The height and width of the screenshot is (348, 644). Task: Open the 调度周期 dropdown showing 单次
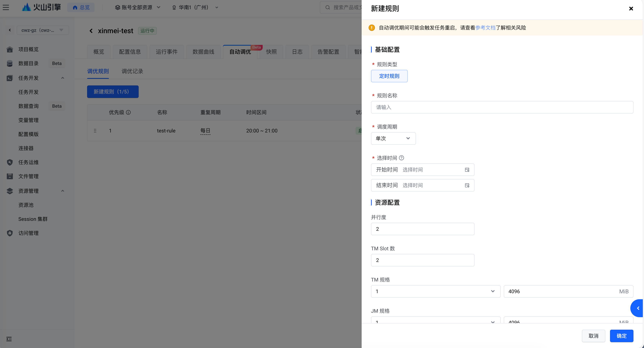(x=393, y=138)
